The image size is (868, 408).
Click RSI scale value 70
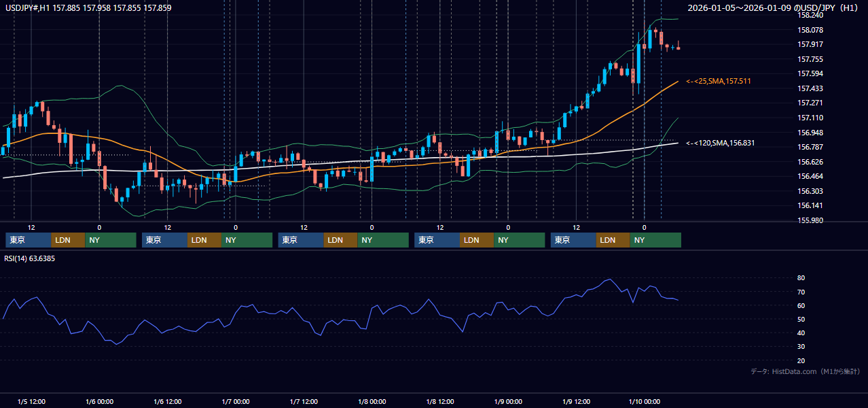(801, 292)
